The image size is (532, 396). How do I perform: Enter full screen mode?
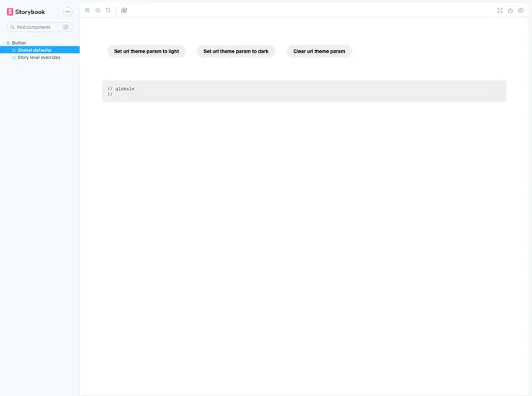(x=500, y=11)
